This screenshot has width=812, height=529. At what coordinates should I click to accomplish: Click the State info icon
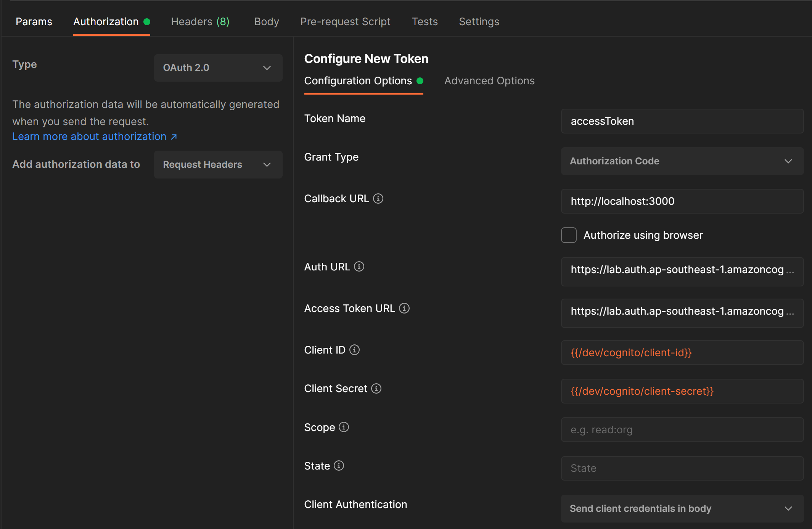[339, 466]
